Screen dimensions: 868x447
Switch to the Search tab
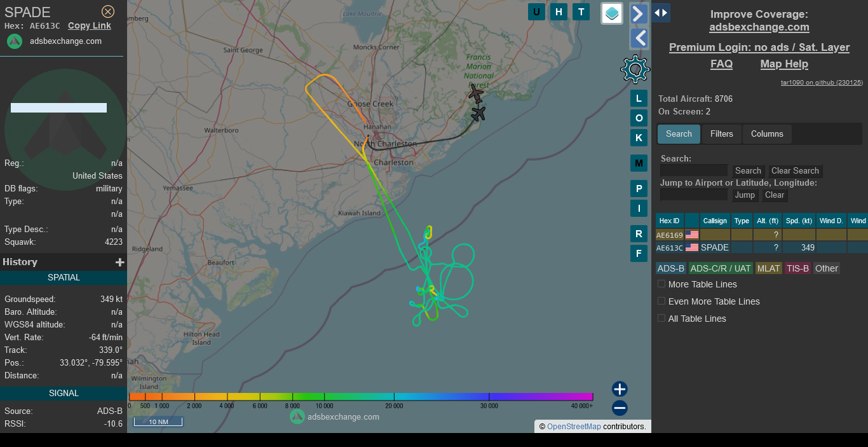[679, 134]
